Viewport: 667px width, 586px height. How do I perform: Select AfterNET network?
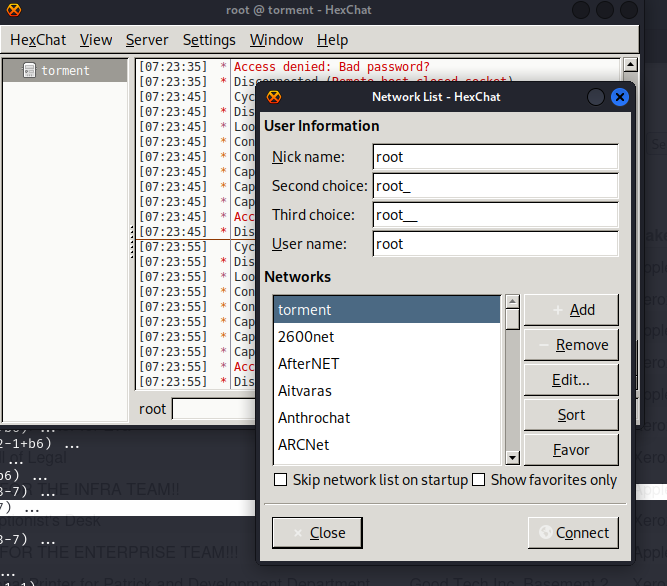click(387, 364)
